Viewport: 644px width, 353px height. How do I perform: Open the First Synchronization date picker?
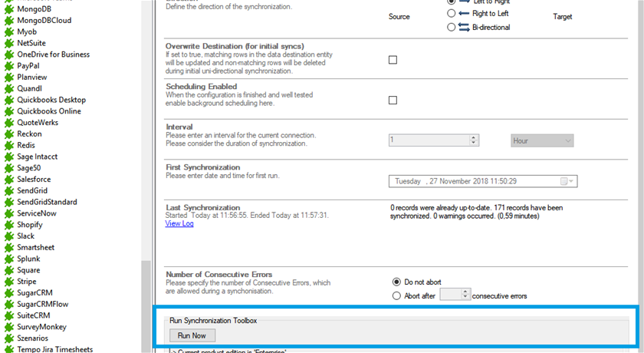567,182
